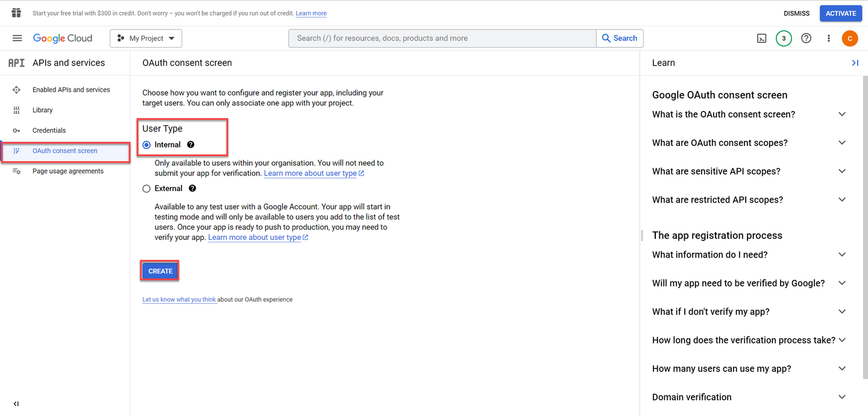
Task: Open the main navigation hamburger menu
Action: (x=17, y=38)
